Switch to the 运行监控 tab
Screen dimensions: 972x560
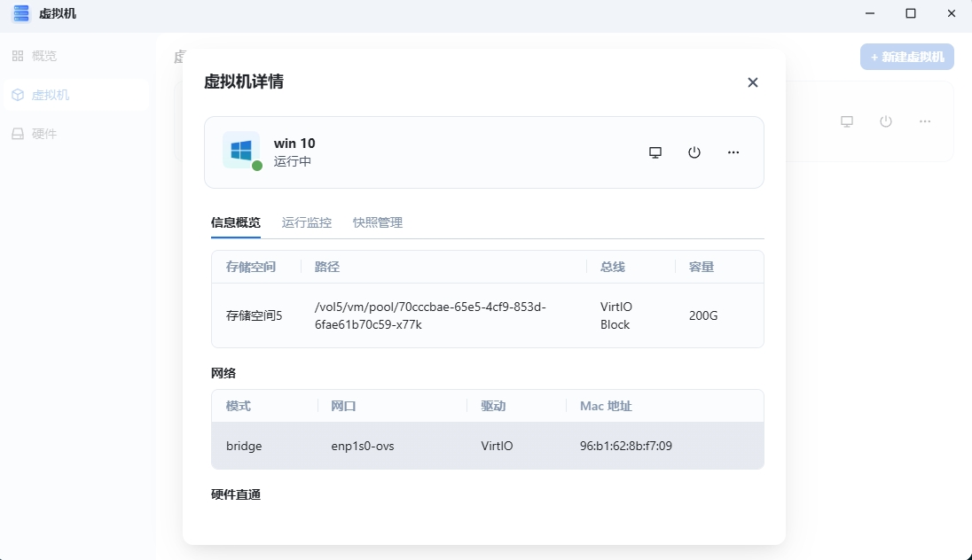click(x=307, y=222)
